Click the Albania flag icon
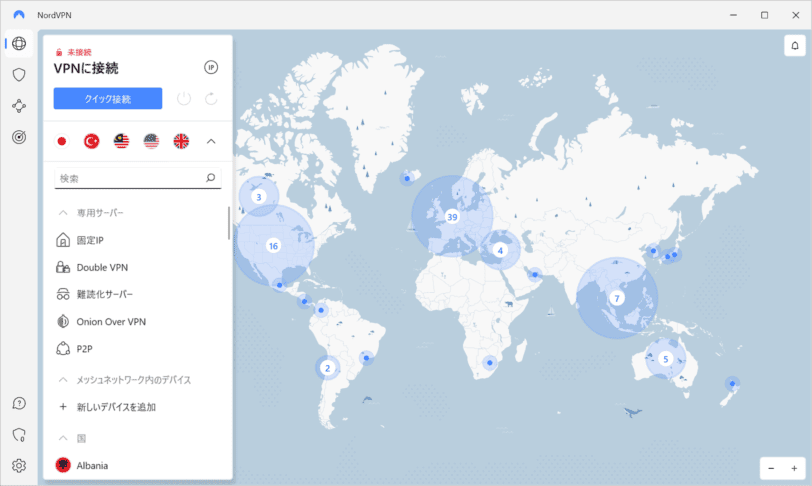Screen dimensions: 812x486 point(63,465)
